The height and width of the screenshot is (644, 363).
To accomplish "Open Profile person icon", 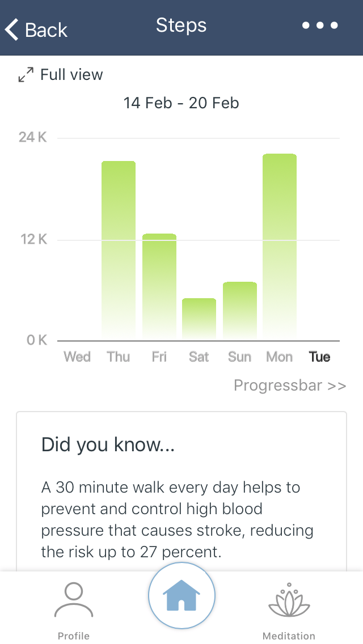I will tap(74, 600).
